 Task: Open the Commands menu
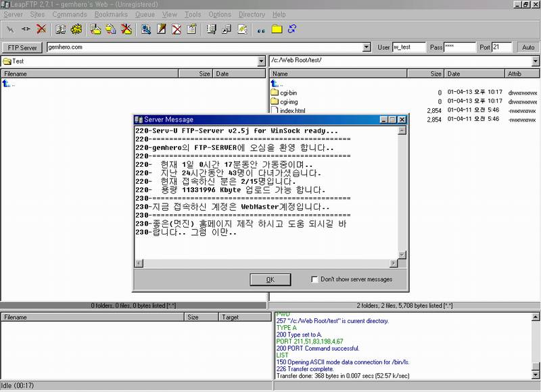coord(70,14)
